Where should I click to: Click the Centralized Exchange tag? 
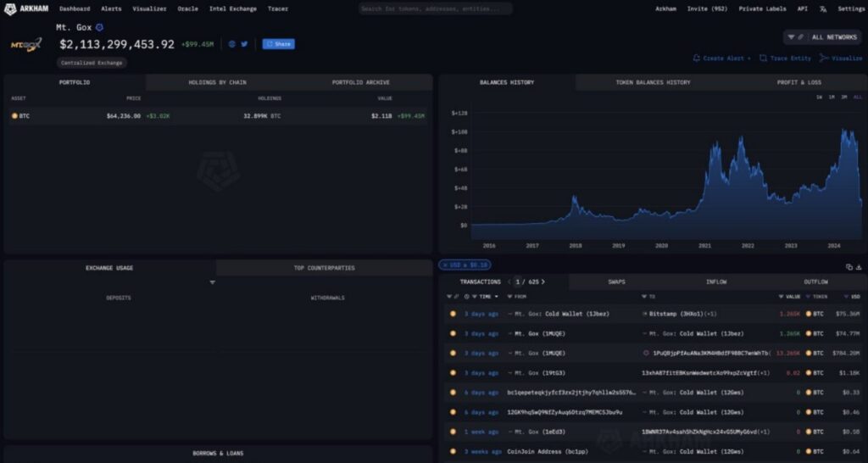[92, 63]
